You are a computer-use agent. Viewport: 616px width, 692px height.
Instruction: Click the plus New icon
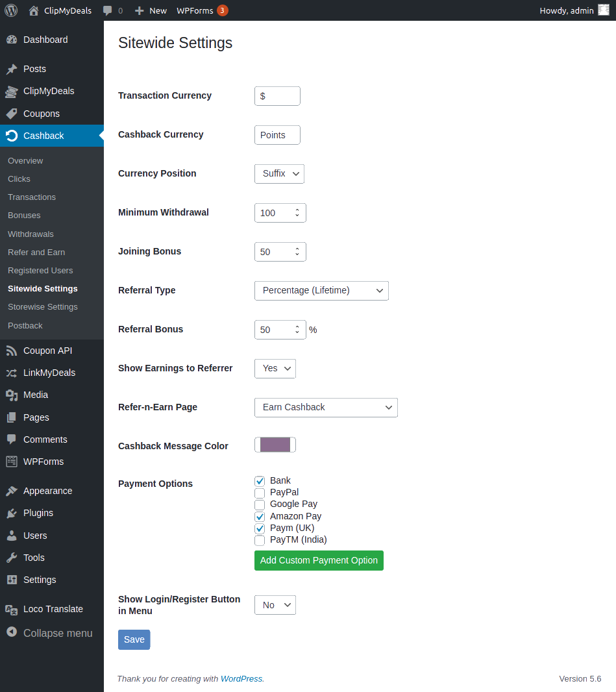pyautogui.click(x=139, y=10)
